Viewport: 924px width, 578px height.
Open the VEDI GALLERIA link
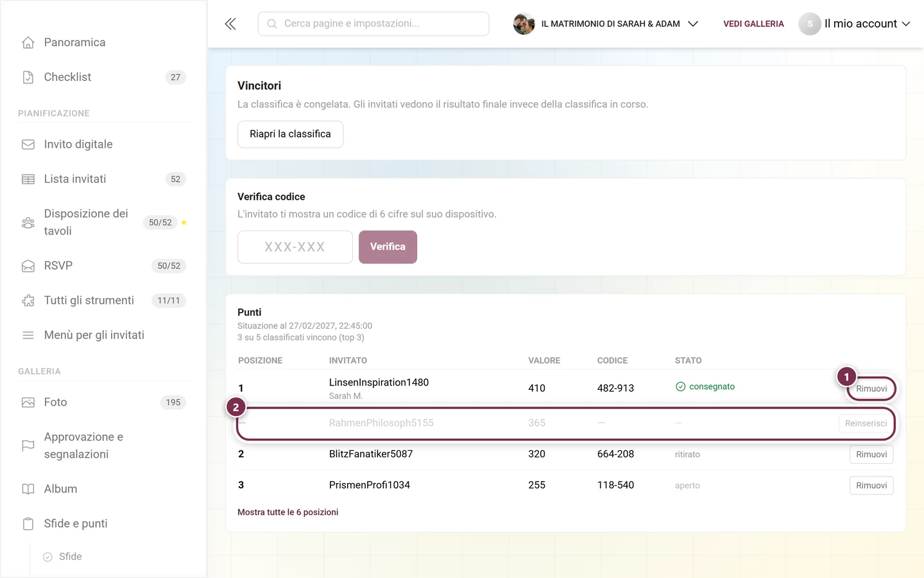point(753,24)
